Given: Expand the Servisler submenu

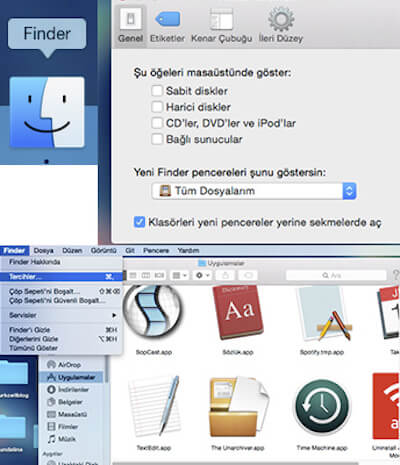Looking at the screenshot, I should [61, 315].
